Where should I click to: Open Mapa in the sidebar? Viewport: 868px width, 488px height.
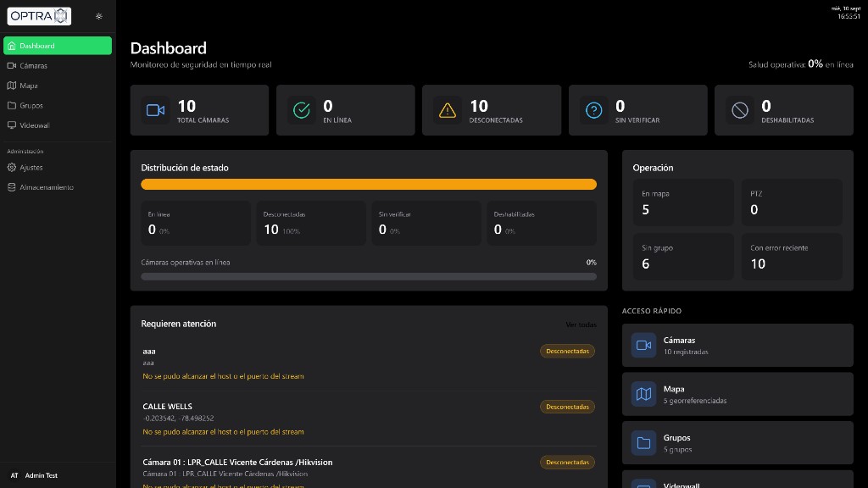[x=58, y=86]
